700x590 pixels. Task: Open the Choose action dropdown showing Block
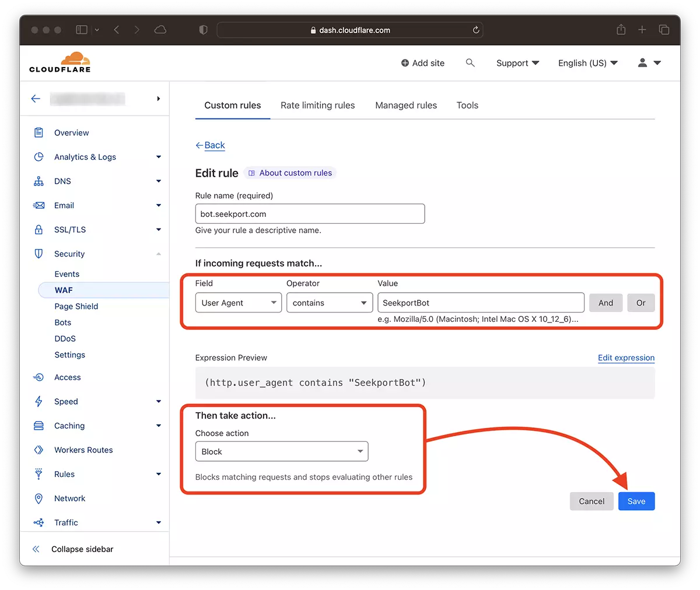[x=282, y=451]
